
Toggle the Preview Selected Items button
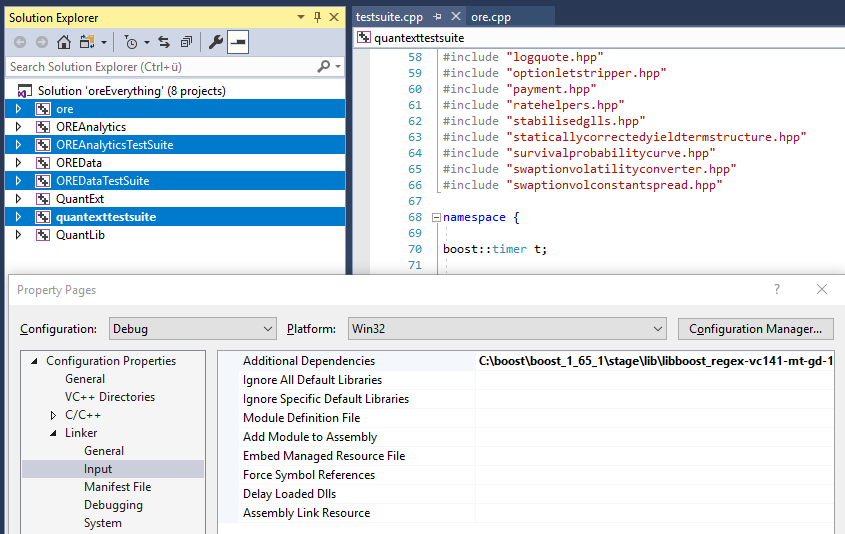pos(238,42)
